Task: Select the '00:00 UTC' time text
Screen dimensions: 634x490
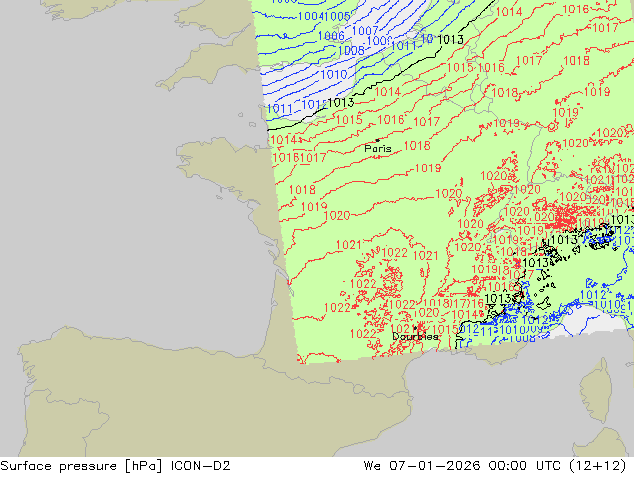Action: click(x=524, y=466)
